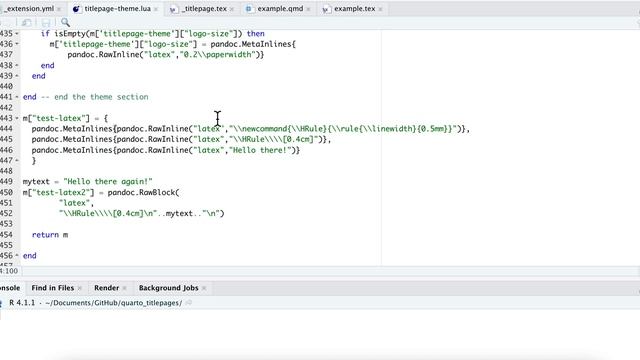This screenshot has height=360, width=640.
Task: Close the titlepage-theme.lua tab
Action: click(156, 9)
